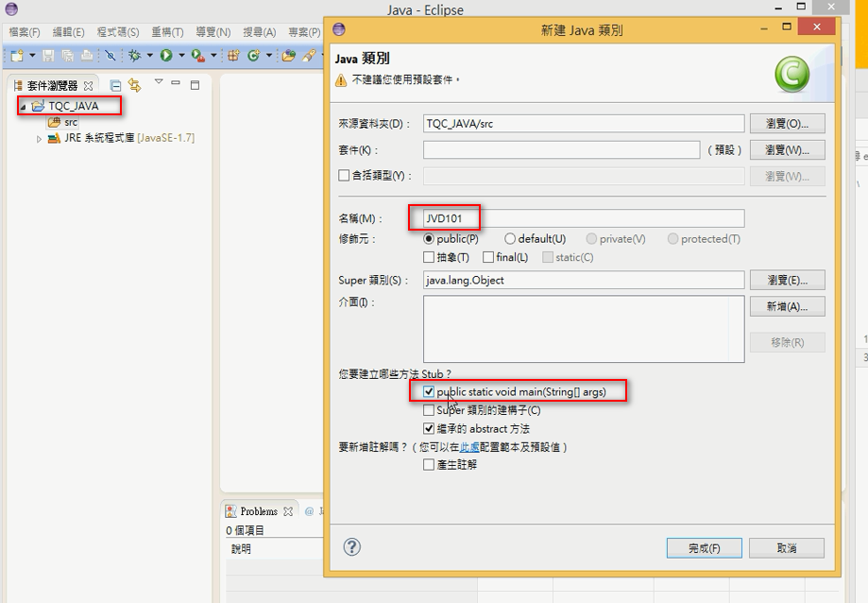Open the 重構(T) menu
The height and width of the screenshot is (603, 868).
167,32
